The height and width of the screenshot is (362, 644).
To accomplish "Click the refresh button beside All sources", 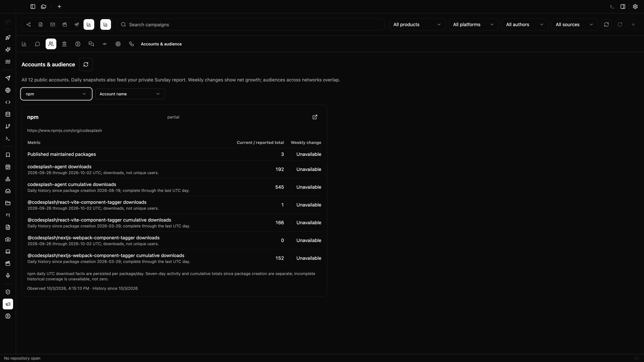I will tap(606, 24).
